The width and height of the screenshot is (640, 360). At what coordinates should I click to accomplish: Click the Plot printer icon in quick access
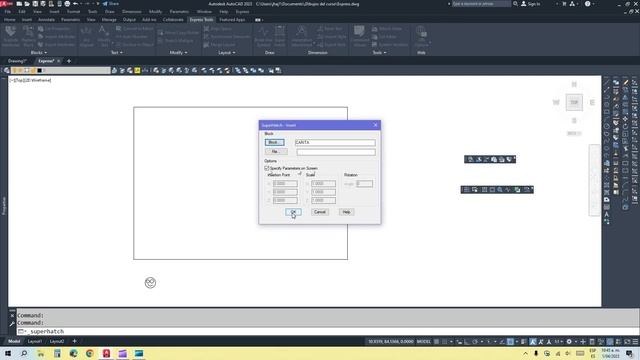[x=67, y=4]
